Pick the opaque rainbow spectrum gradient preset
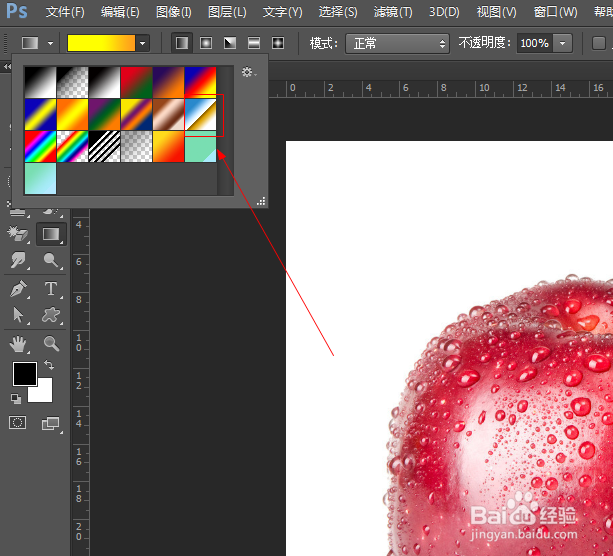 click(x=41, y=146)
